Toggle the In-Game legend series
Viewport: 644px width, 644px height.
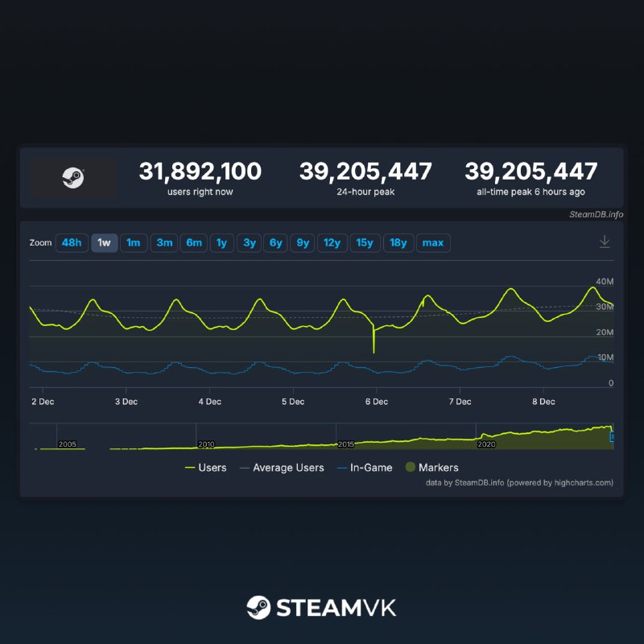365,468
